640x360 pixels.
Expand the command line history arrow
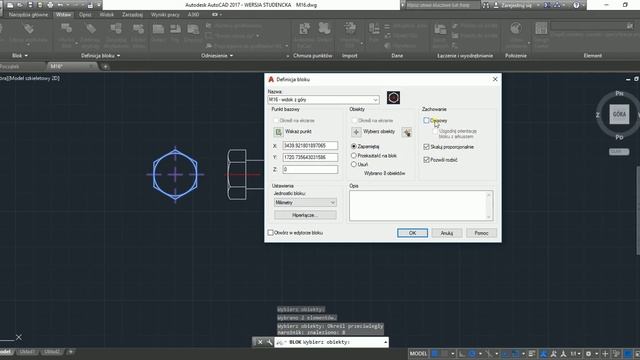click(x=385, y=342)
